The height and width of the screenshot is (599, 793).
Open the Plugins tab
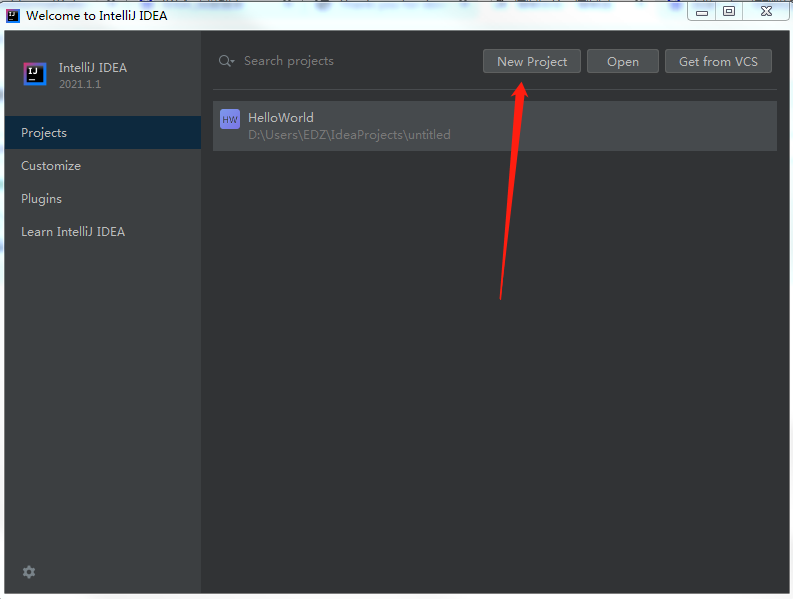pyautogui.click(x=103, y=198)
